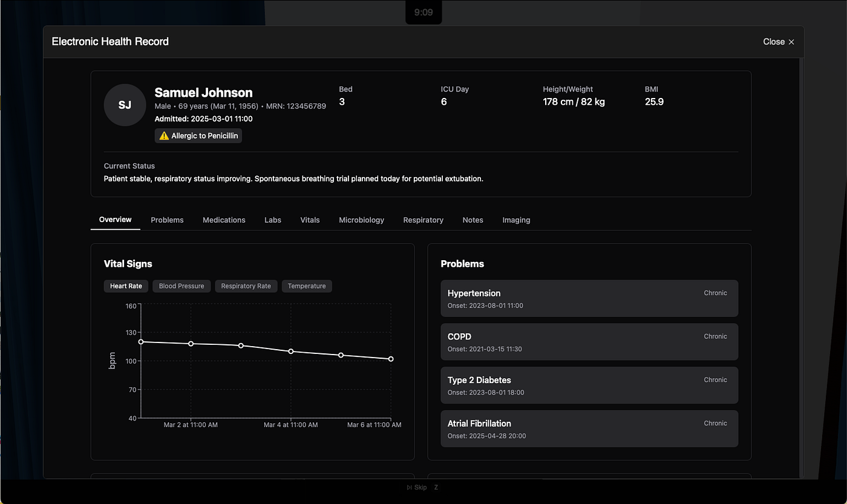
Task: Click the Mar 6 at 11:00 AM axis label
Action: 374,425
